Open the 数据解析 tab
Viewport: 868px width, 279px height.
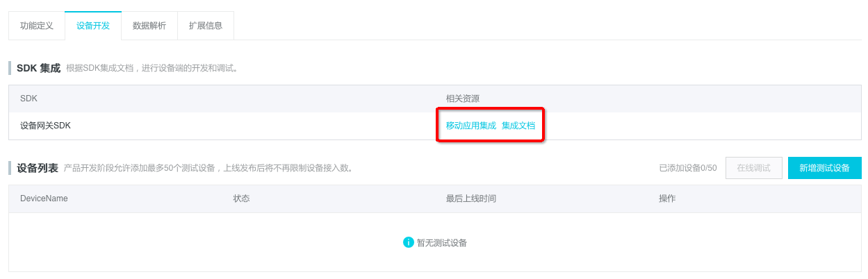pos(149,26)
